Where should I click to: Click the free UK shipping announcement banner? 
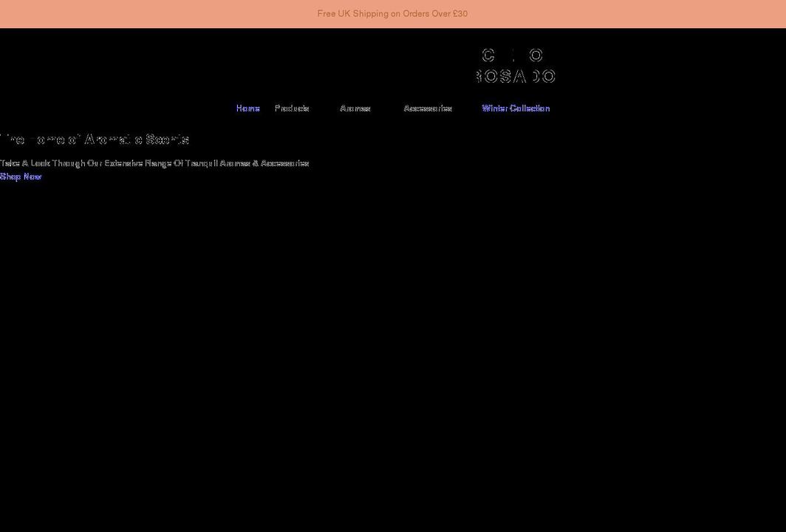[392, 13]
